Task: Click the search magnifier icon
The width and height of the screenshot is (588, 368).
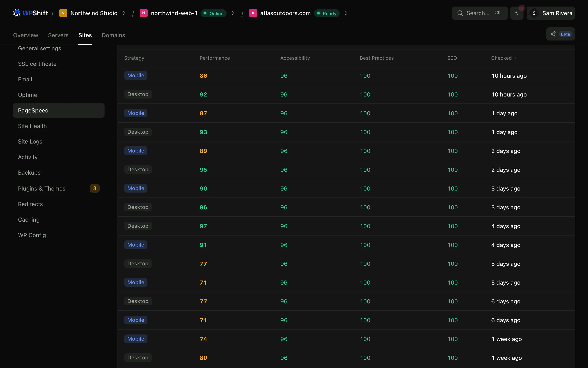Action: click(460, 13)
